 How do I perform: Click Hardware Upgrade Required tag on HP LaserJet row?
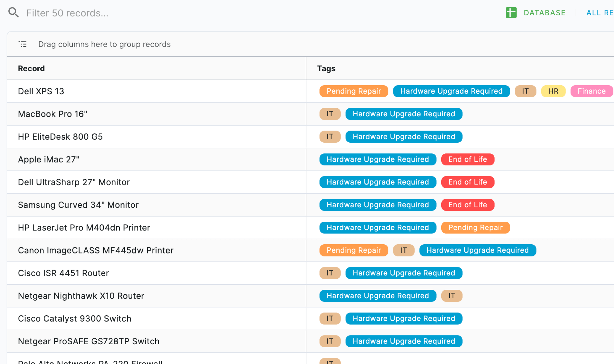click(x=378, y=227)
